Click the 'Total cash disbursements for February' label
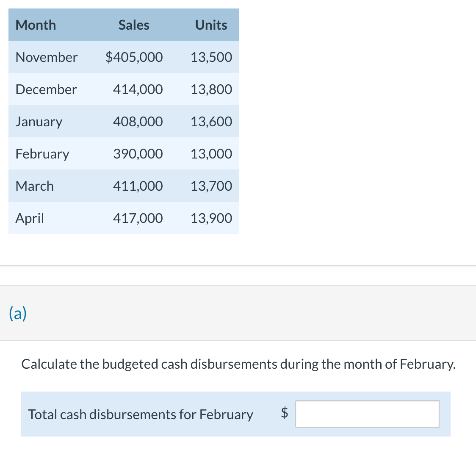 (141, 415)
